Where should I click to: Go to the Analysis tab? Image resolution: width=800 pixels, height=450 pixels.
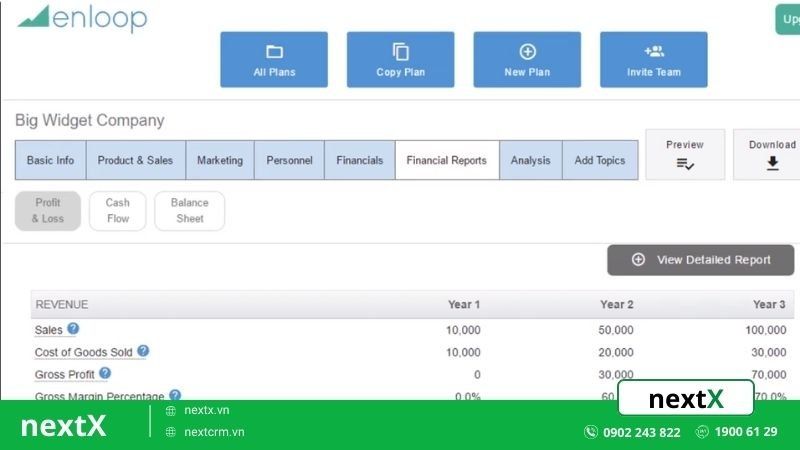(531, 160)
